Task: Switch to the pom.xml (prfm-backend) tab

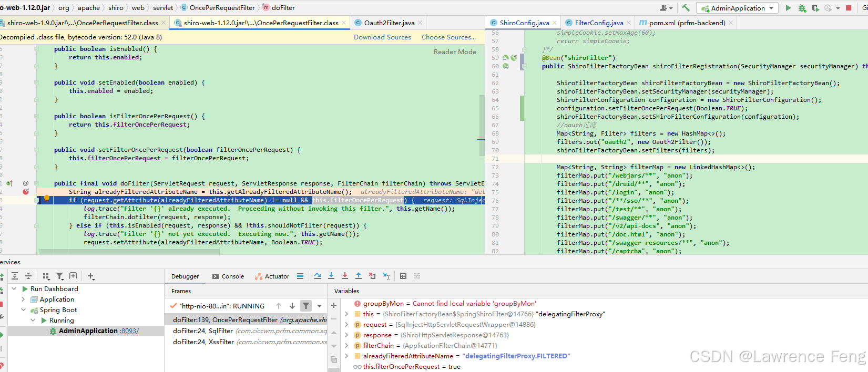Action: (x=687, y=23)
